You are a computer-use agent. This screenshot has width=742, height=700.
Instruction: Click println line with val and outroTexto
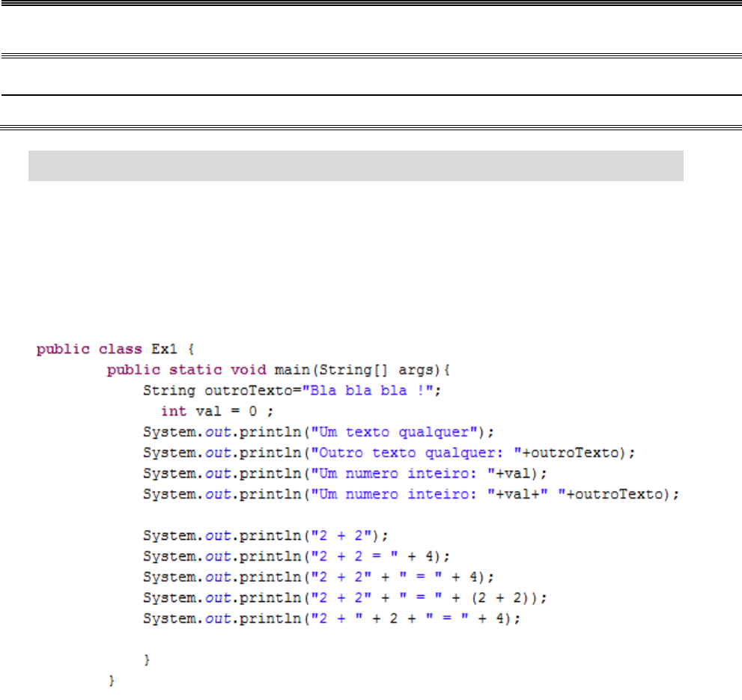(x=410, y=494)
